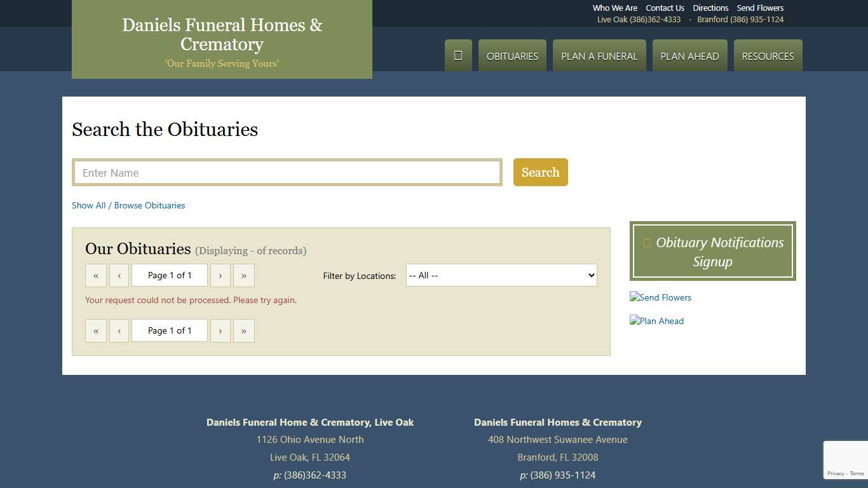The image size is (868, 488).
Task: Go to next page with arrow icon
Action: point(220,275)
